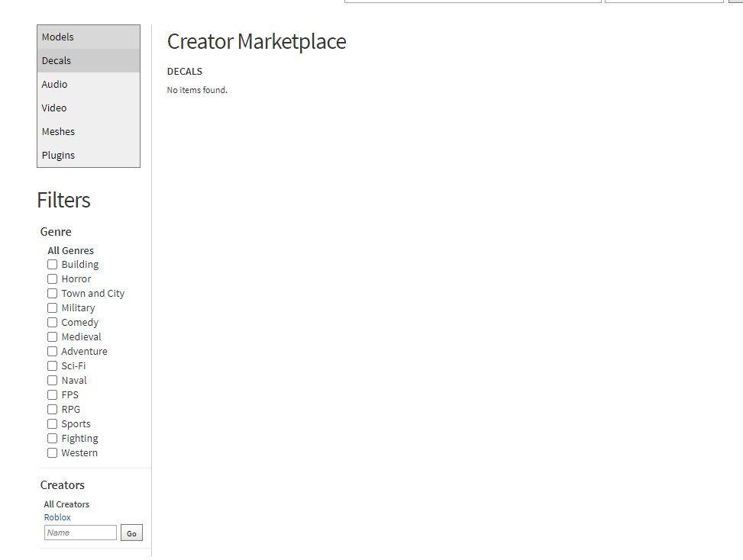
Task: Enable the Medieval genre filter
Action: tap(52, 336)
